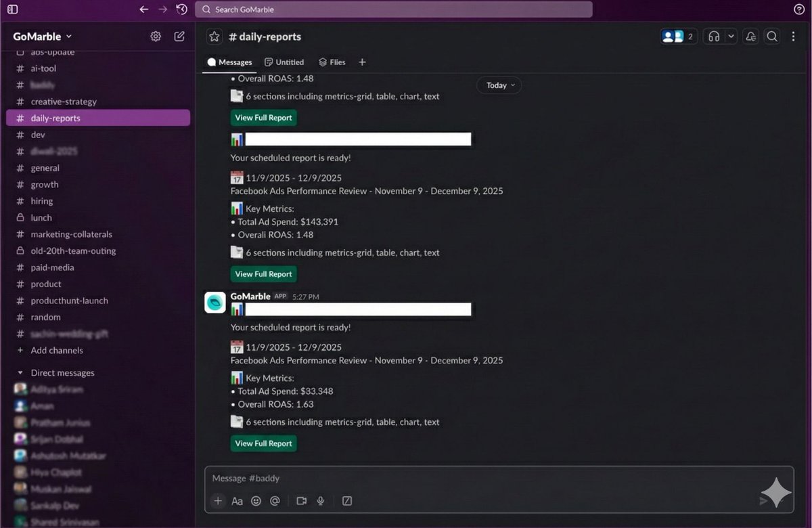Open the help question mark icon
This screenshot has width=812, height=528.
point(798,9)
